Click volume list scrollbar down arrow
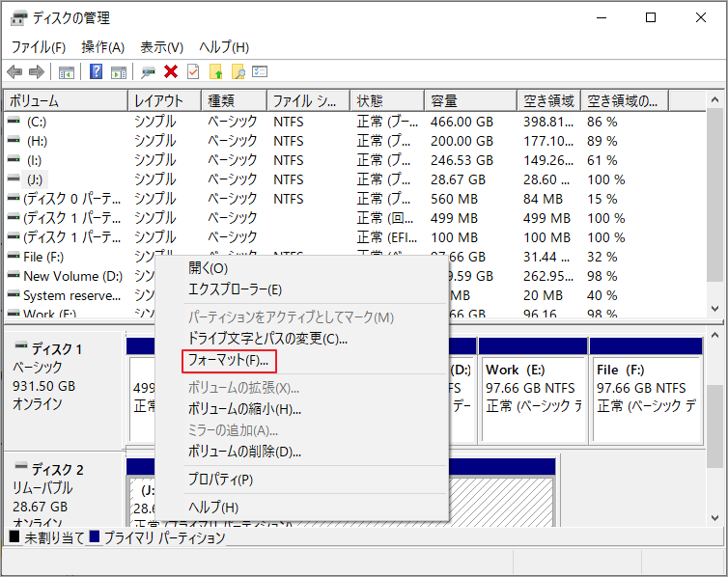Screen dimensions: 728x577 (715, 309)
